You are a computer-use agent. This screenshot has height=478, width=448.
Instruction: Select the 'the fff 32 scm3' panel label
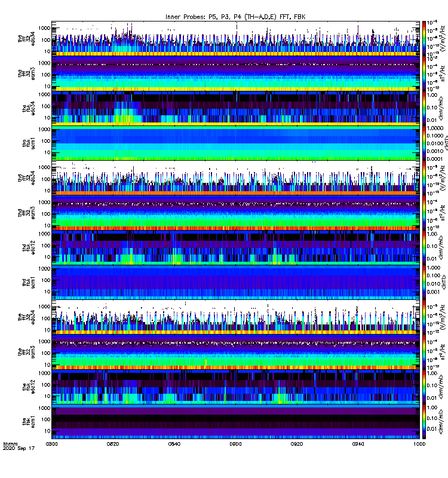coord(26,353)
